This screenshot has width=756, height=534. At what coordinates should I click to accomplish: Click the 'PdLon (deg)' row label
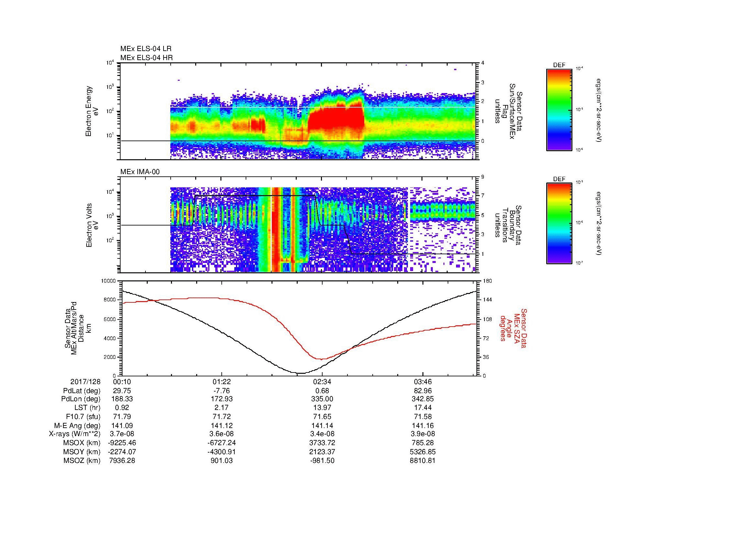[x=81, y=399]
